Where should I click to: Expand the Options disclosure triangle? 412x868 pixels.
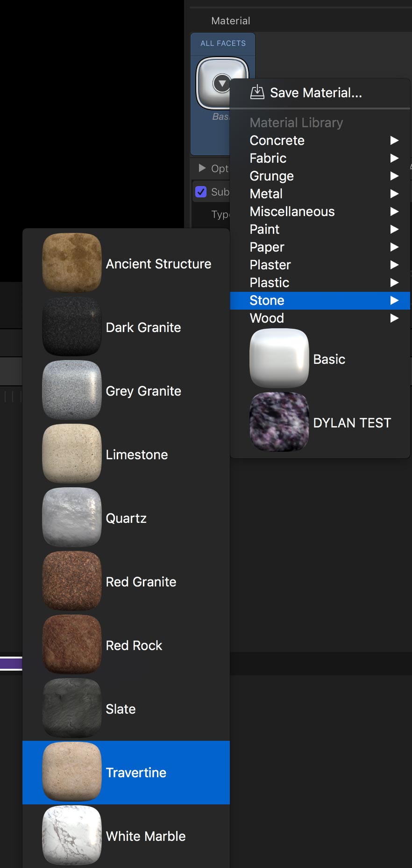(x=202, y=168)
